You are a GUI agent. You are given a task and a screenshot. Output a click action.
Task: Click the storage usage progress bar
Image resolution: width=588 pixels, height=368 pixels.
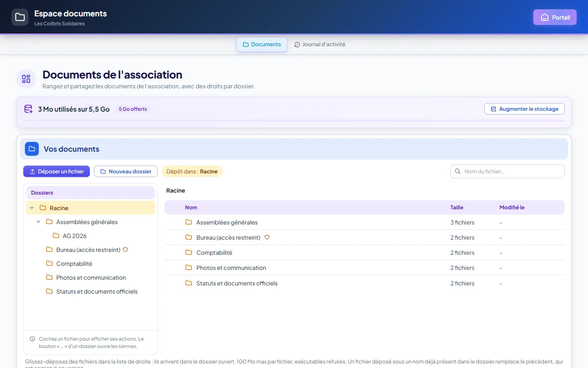click(294, 121)
